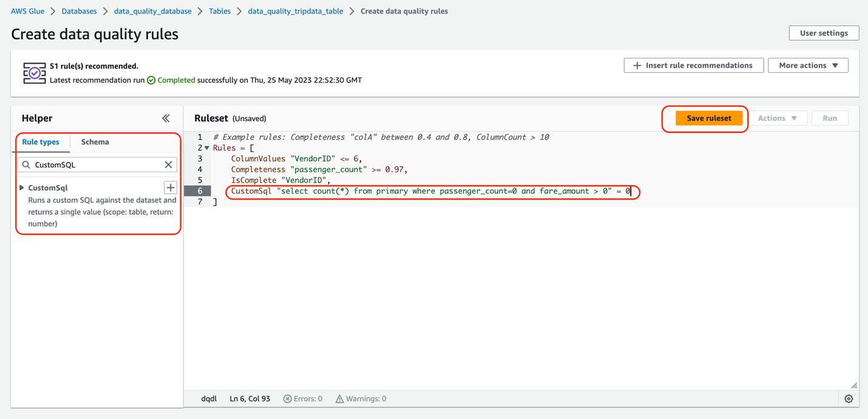This screenshot has width=868, height=419.
Task: Click the Run button
Action: [x=830, y=118]
